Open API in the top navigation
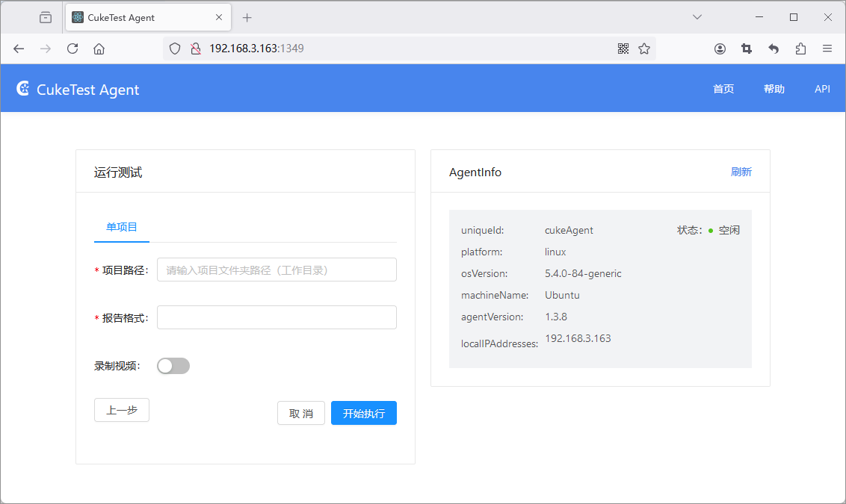The width and height of the screenshot is (846, 504). tap(822, 89)
